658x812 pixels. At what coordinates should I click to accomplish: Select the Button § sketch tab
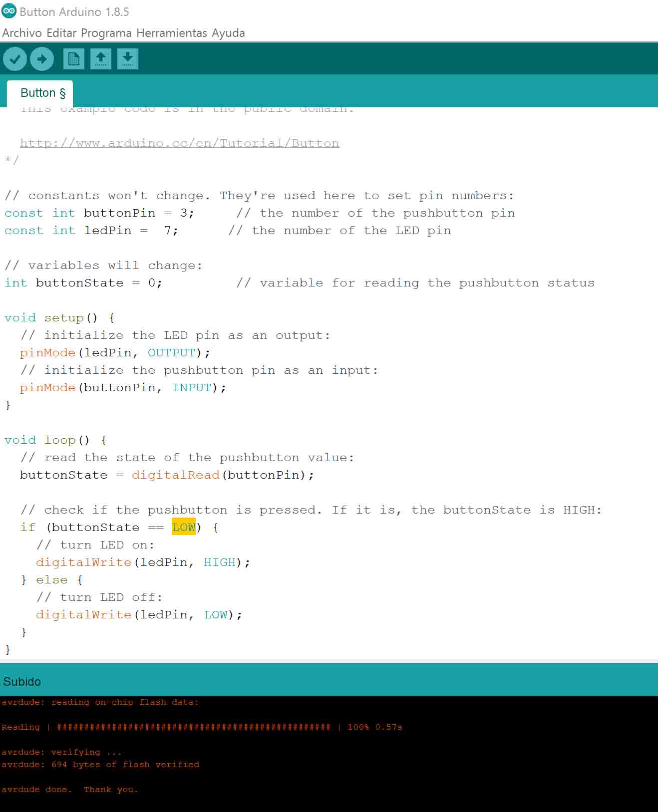pyautogui.click(x=40, y=93)
